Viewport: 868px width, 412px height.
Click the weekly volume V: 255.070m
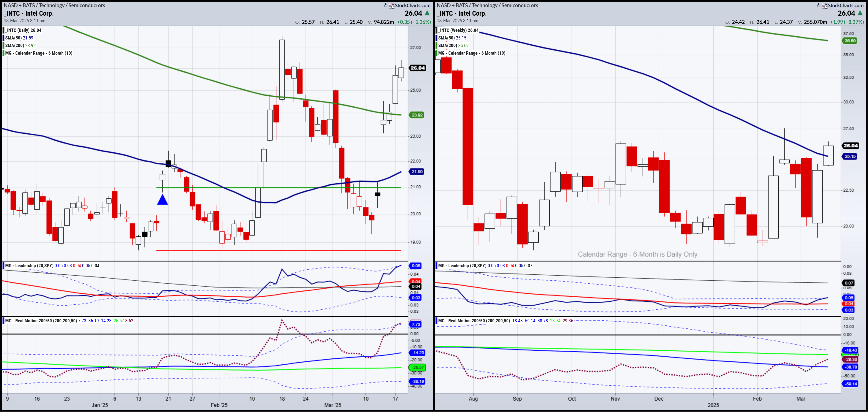point(812,22)
